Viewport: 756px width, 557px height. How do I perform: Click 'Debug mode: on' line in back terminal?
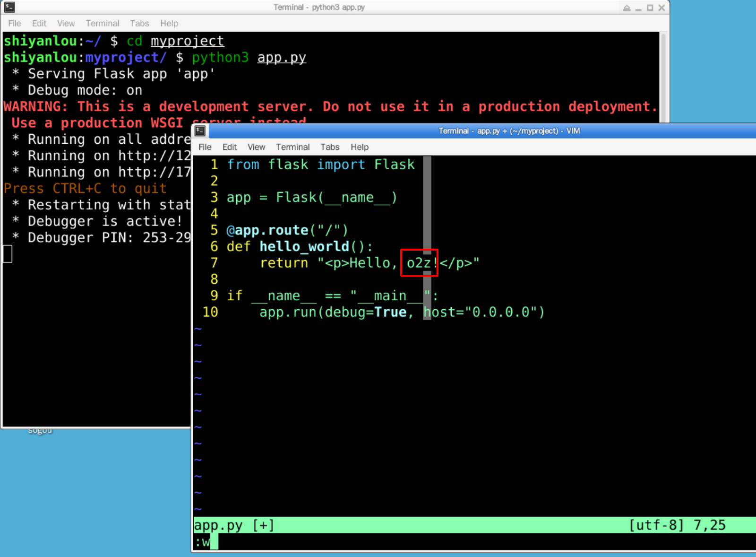point(77,90)
